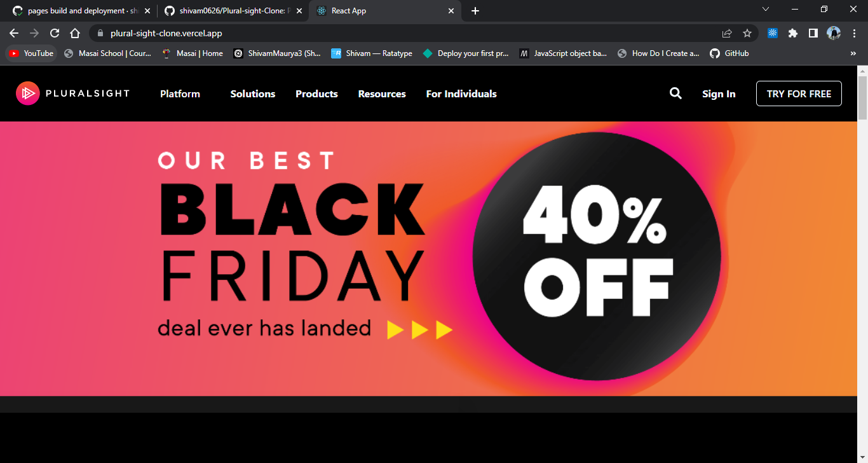Click the Pluralsight logo icon

click(28, 93)
